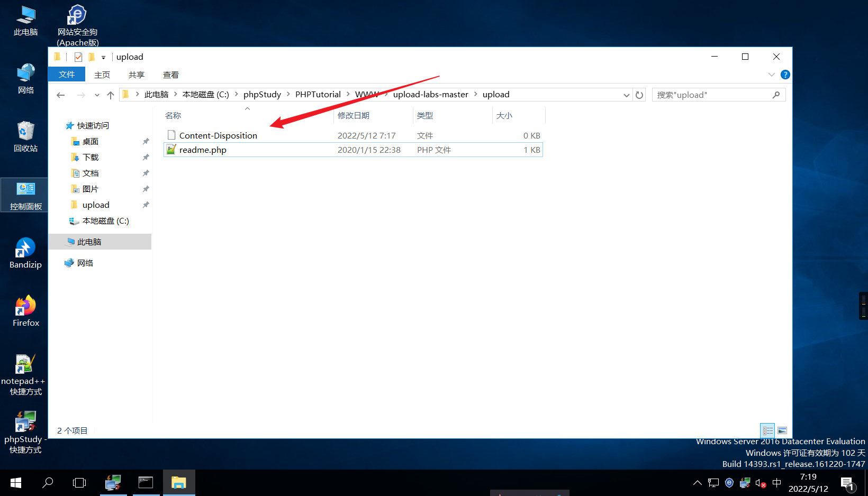
Task: Select the Bandizip desktop shortcut
Action: point(25,253)
